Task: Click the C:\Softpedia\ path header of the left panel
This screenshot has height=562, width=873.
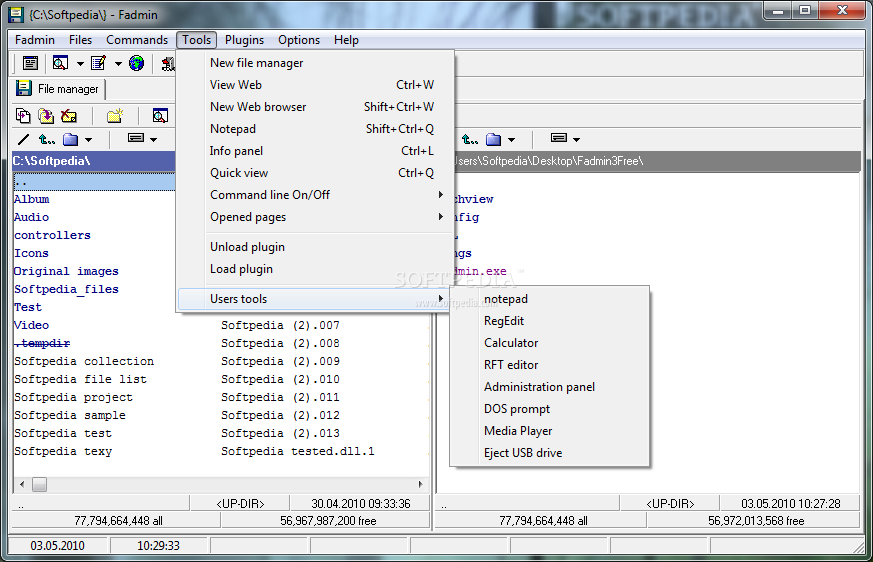Action: pyautogui.click(x=94, y=161)
